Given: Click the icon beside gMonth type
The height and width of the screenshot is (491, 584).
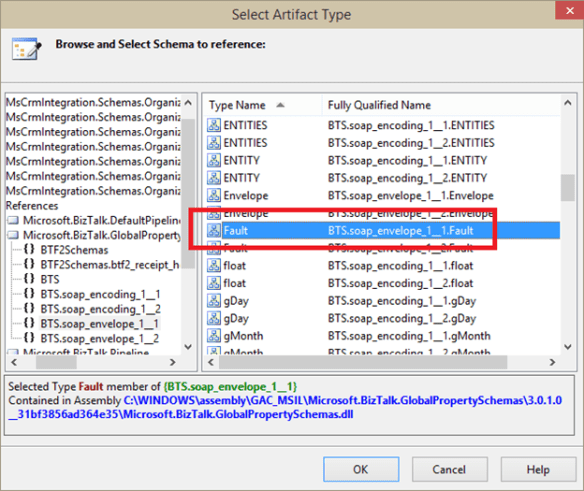Looking at the screenshot, I should [214, 336].
